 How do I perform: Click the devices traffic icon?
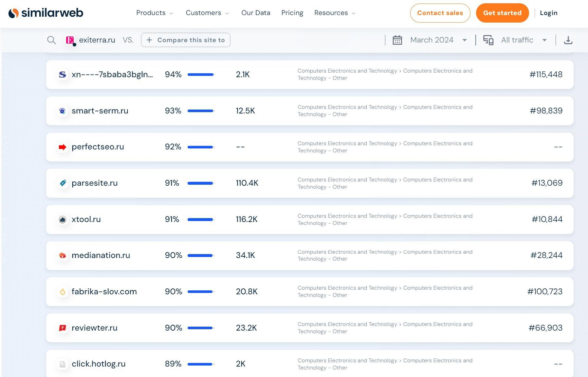click(x=488, y=40)
